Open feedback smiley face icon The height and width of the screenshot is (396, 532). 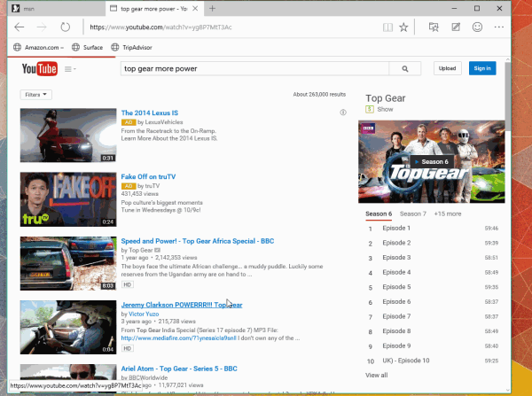point(477,27)
